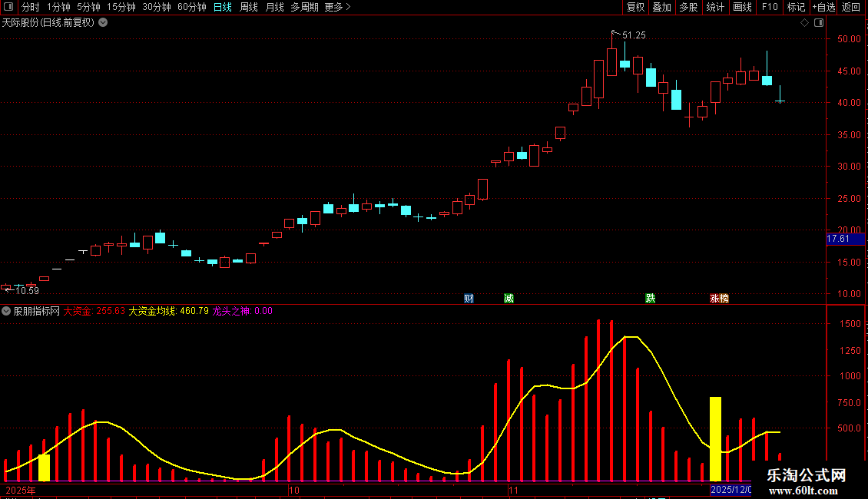Click the 龙头之神: 0.00 label
The height and width of the screenshot is (499, 868).
click(243, 311)
